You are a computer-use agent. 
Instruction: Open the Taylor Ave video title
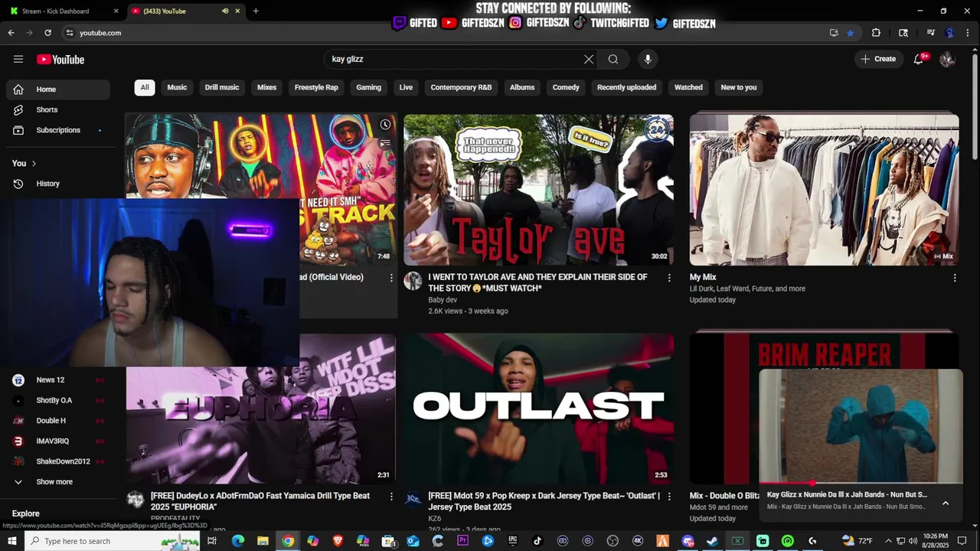pos(537,282)
